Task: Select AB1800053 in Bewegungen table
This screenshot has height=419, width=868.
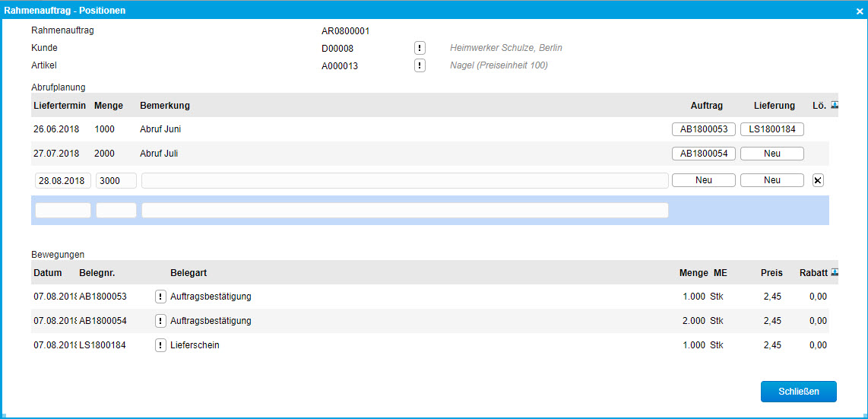Action: 103,297
